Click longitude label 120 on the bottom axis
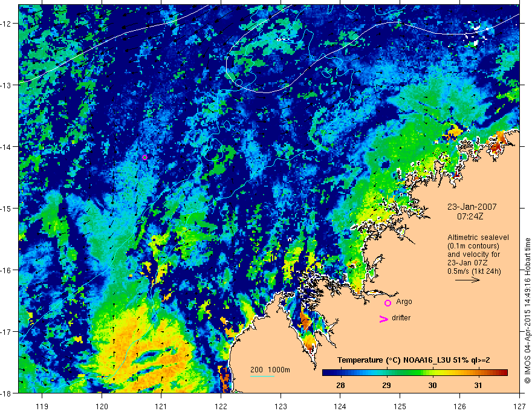The height and width of the screenshot is (411, 532). (102, 406)
